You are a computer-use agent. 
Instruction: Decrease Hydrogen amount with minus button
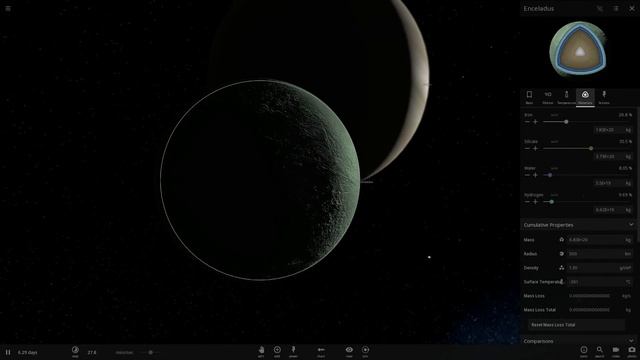[527, 202]
